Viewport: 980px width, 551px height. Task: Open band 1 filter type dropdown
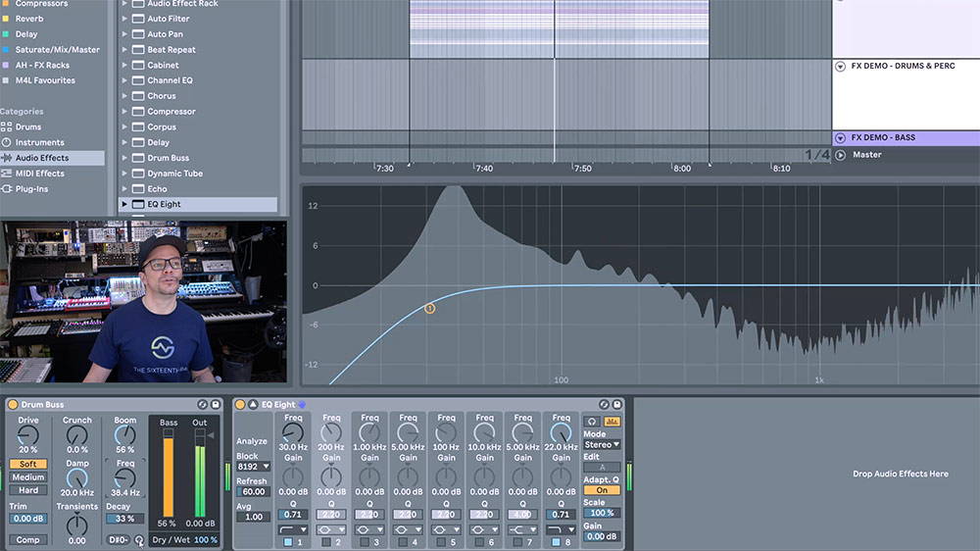coord(292,529)
